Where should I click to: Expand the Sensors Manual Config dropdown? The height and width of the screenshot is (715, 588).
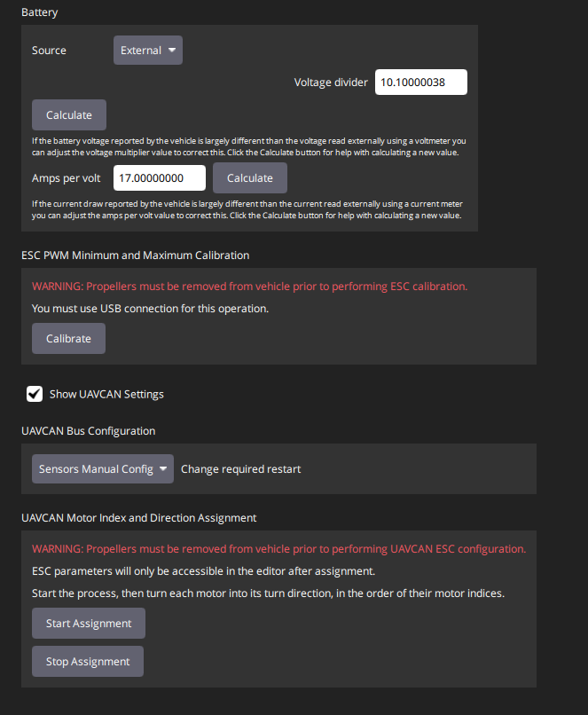point(104,469)
